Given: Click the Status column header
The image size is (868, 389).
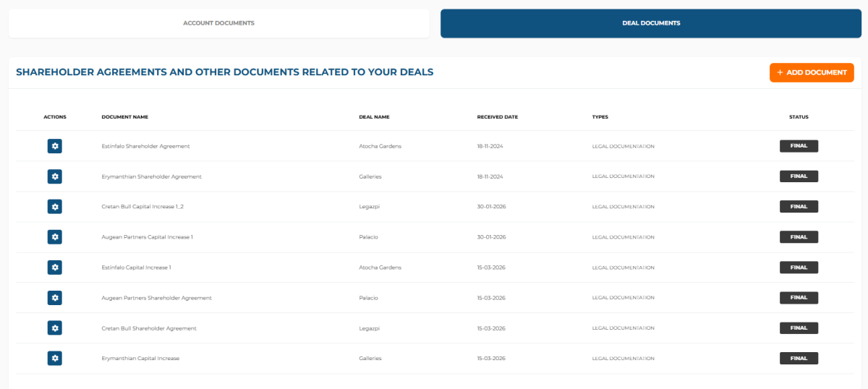Looking at the screenshot, I should coord(799,116).
